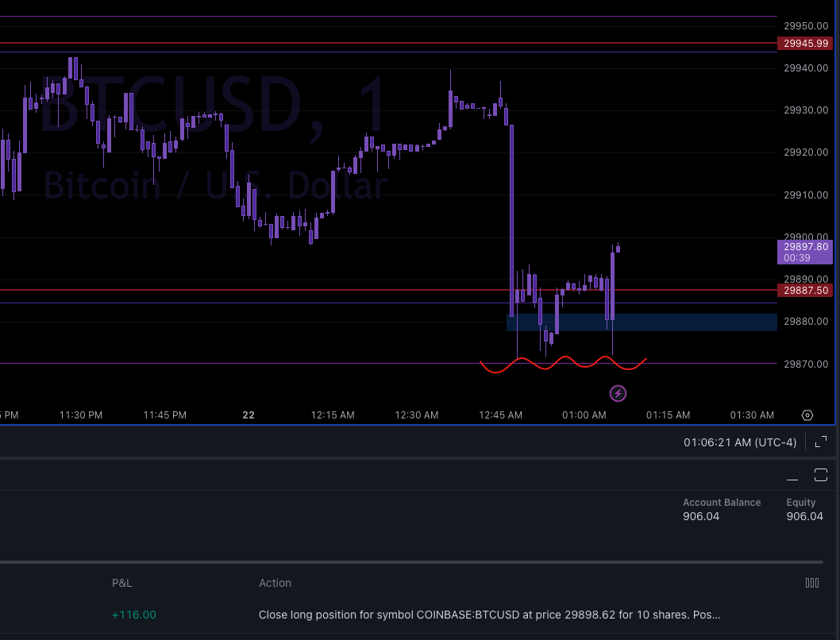Open chart settings with the gear icon

pos(807,414)
